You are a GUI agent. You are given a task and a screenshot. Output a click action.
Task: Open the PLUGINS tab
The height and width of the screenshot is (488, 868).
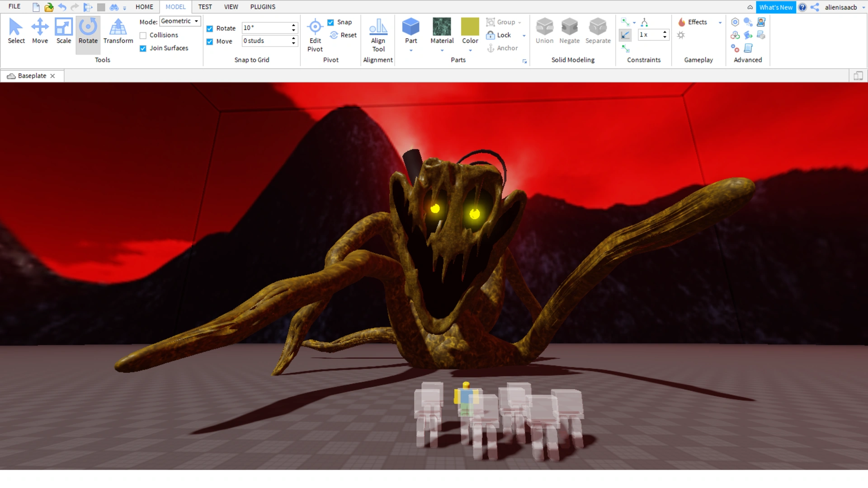click(x=263, y=7)
